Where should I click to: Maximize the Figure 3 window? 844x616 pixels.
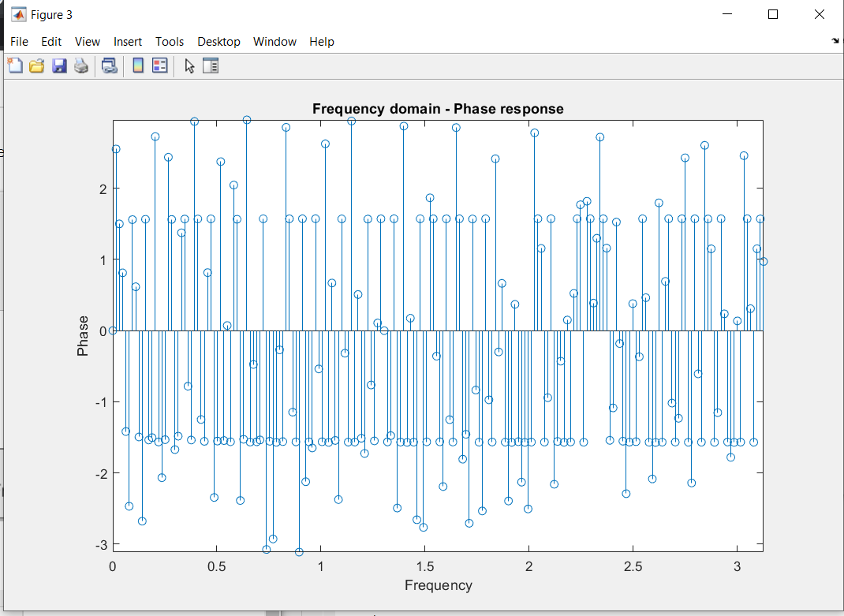[773, 14]
